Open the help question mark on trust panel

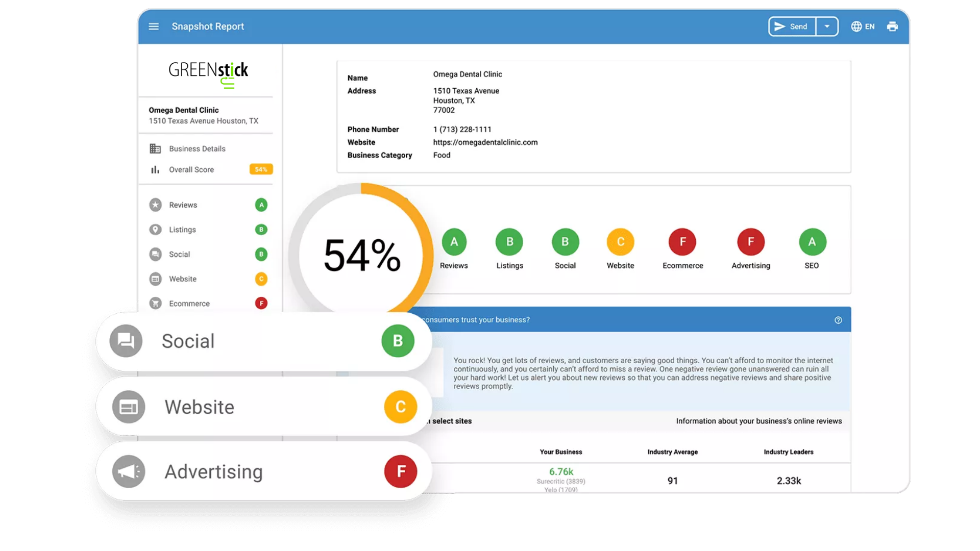(838, 320)
